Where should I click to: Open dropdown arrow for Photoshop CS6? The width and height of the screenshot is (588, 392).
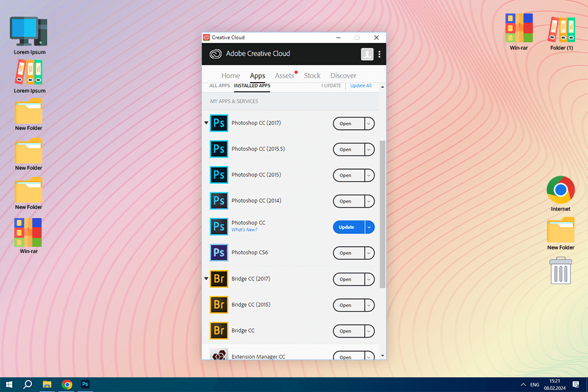tap(369, 253)
